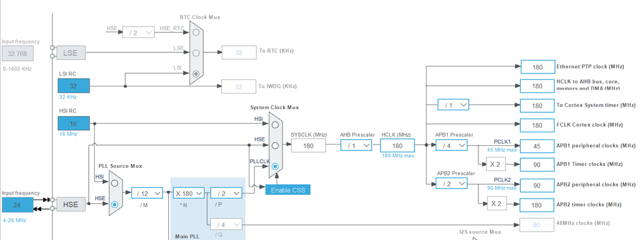This screenshot has height=240, width=644.
Task: Open the AHB Prescaler dropdown
Action: [x=356, y=145]
